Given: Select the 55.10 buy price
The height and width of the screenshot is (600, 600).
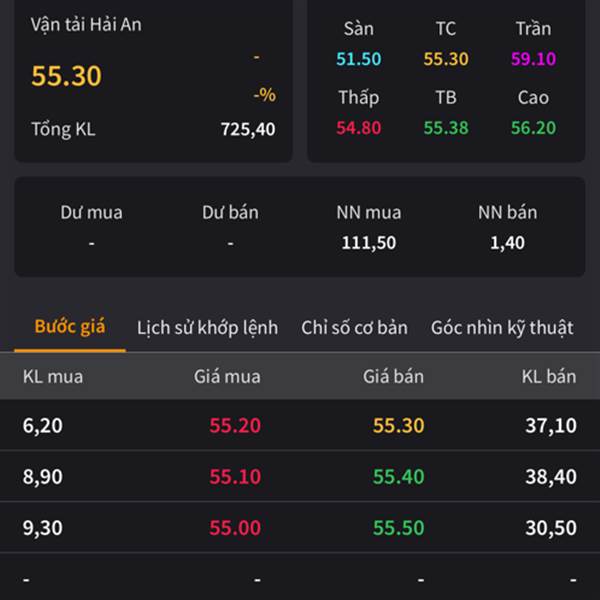Looking at the screenshot, I should (x=235, y=477).
